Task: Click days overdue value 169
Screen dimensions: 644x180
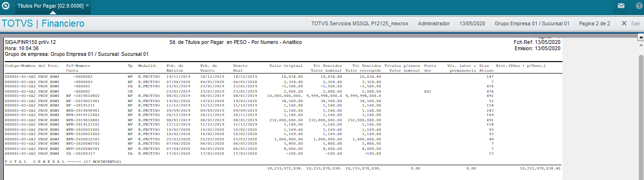Action: 489,115
